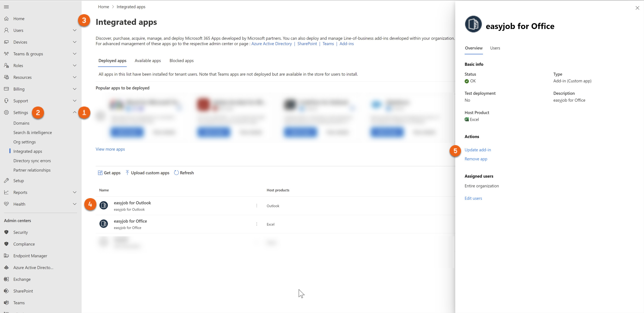Image resolution: width=644 pixels, height=313 pixels.
Task: Click the Update add-in link
Action: 478,150
